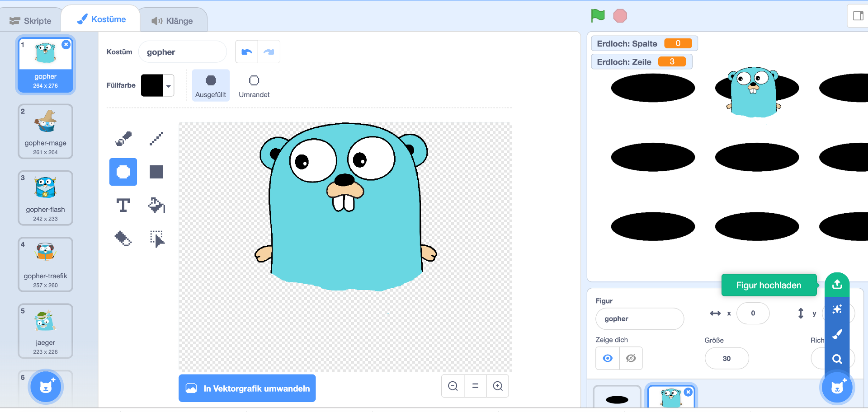Show the sprite with the eye icon
The image size is (868, 412).
(x=608, y=358)
